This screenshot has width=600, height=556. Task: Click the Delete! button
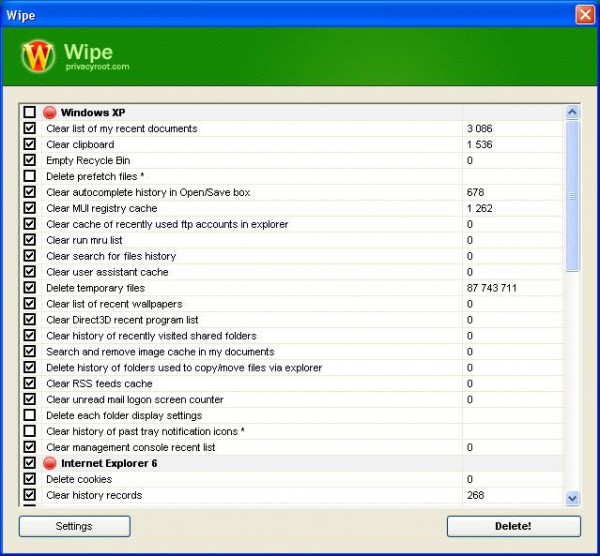[x=514, y=526]
